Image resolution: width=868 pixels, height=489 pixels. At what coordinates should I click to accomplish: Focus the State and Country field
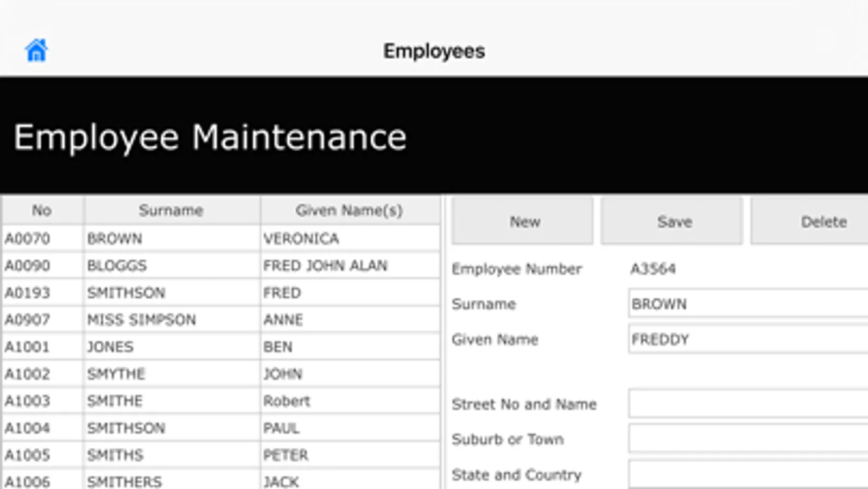click(x=749, y=474)
